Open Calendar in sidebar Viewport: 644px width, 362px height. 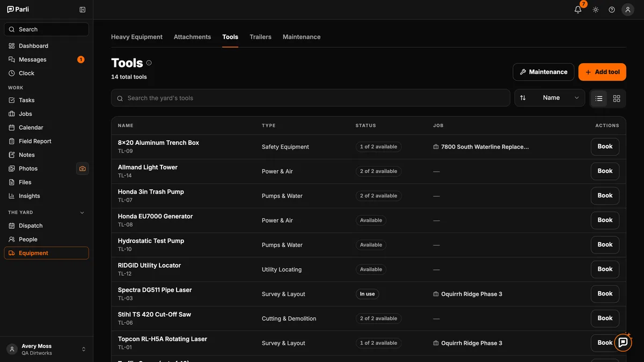click(x=47, y=128)
